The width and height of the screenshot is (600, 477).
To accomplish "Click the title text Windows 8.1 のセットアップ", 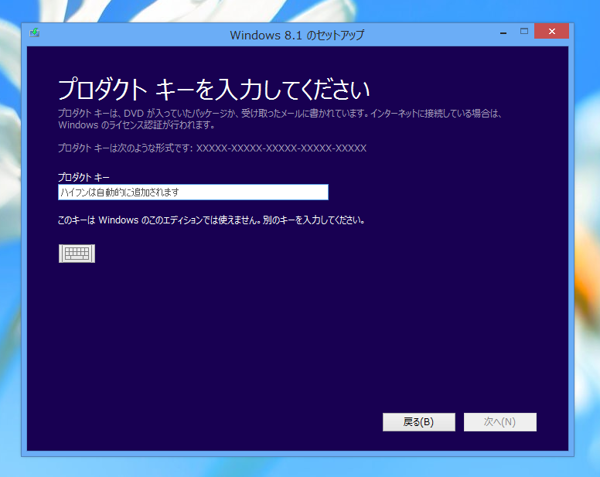I will pyautogui.click(x=297, y=35).
